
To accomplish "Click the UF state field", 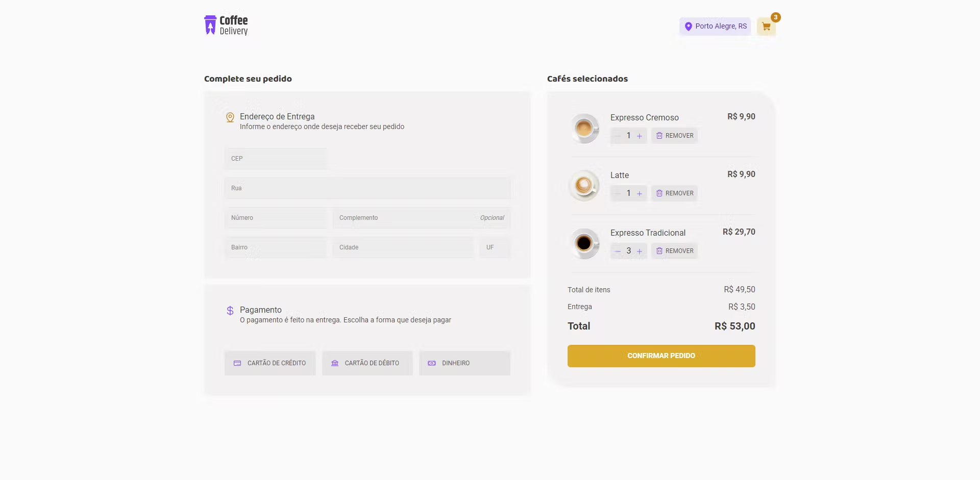I will pyautogui.click(x=495, y=247).
